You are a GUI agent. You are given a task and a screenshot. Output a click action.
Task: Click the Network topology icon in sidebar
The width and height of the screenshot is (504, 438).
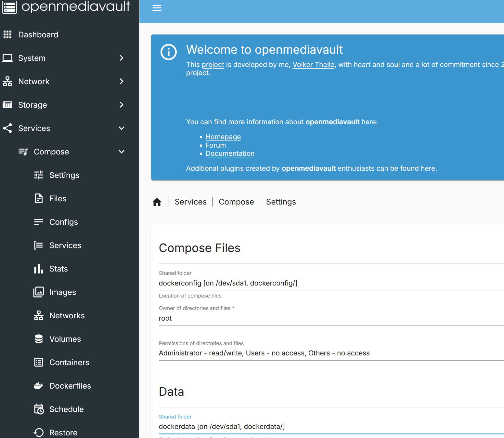7,81
